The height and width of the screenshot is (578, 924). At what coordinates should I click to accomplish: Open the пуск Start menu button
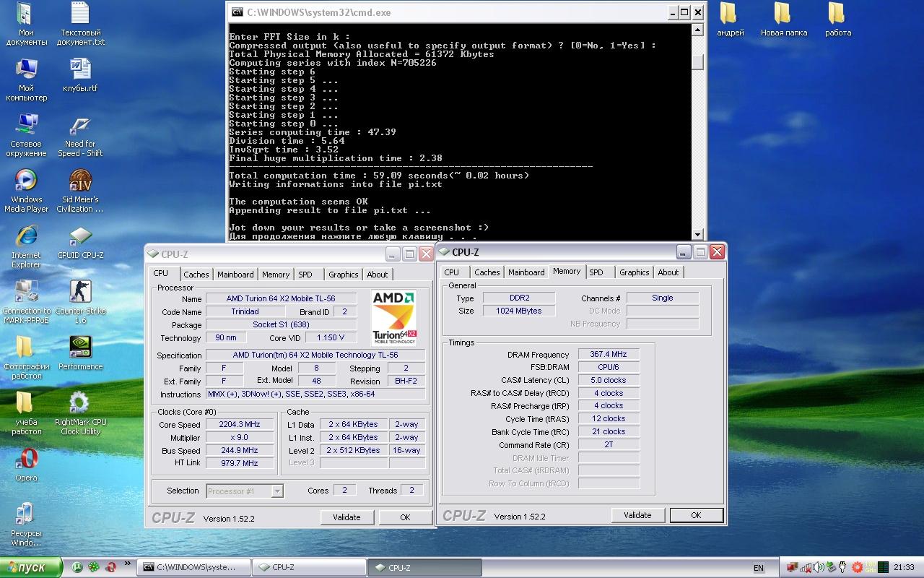tap(30, 567)
